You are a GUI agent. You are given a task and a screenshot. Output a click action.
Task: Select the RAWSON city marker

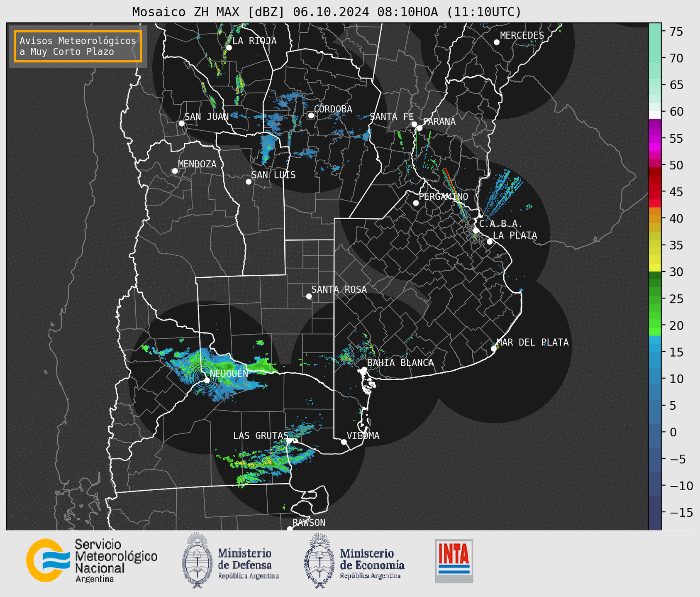tap(290, 529)
